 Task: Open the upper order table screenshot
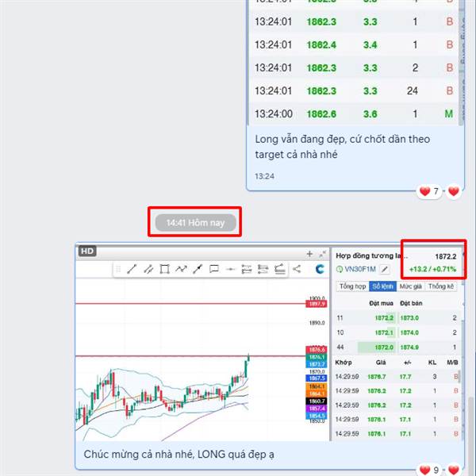click(x=355, y=62)
